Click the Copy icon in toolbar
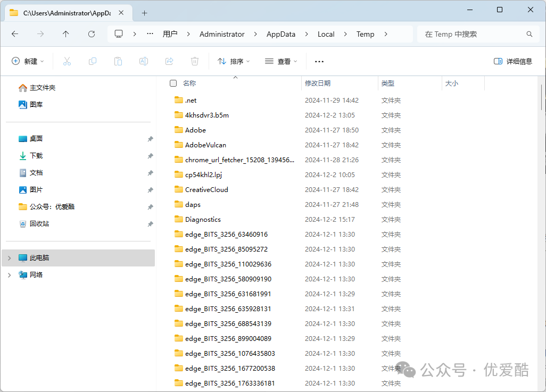The image size is (546, 392). pos(93,61)
